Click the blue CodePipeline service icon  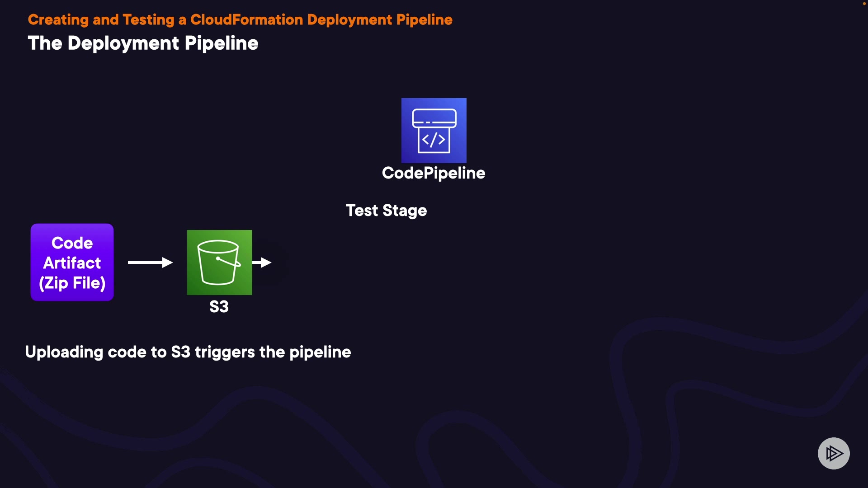(x=434, y=130)
